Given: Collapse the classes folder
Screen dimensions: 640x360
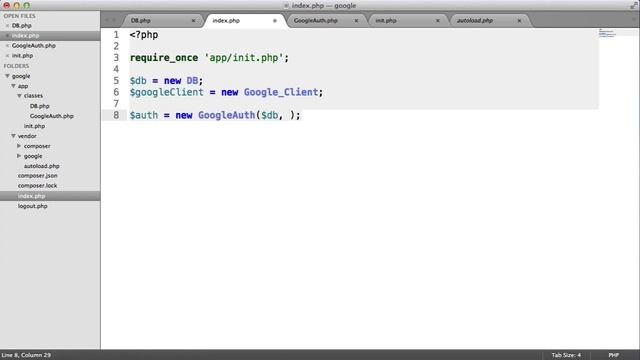Looking at the screenshot, I should pos(19,96).
